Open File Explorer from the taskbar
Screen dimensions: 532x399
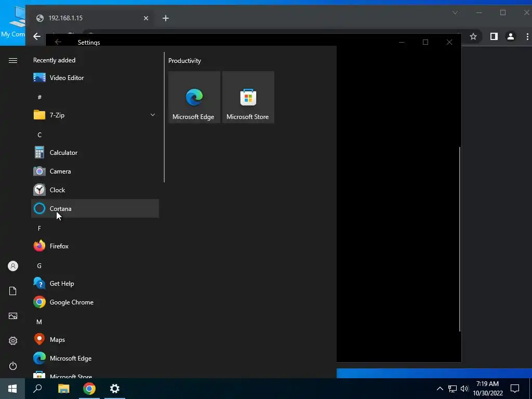[63, 389]
